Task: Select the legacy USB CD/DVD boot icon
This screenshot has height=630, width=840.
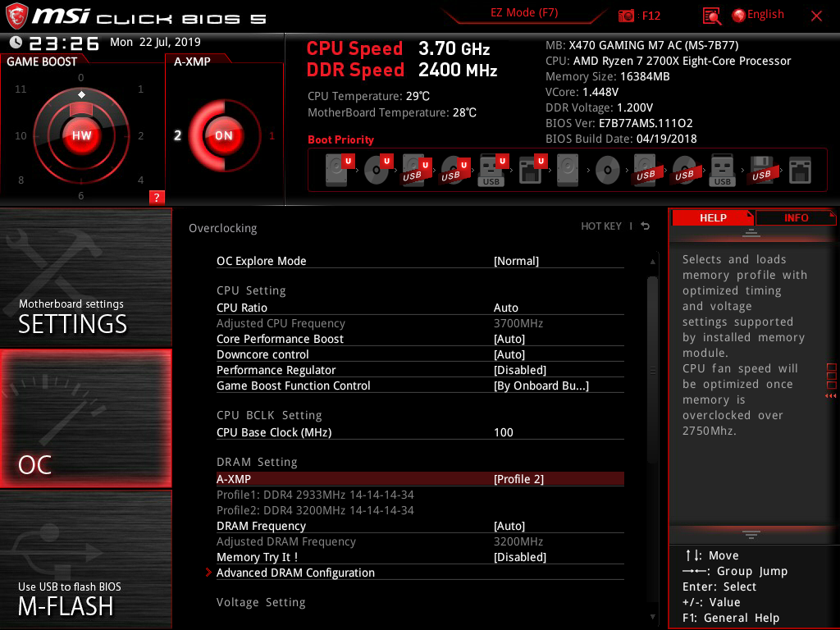Action: click(685, 171)
